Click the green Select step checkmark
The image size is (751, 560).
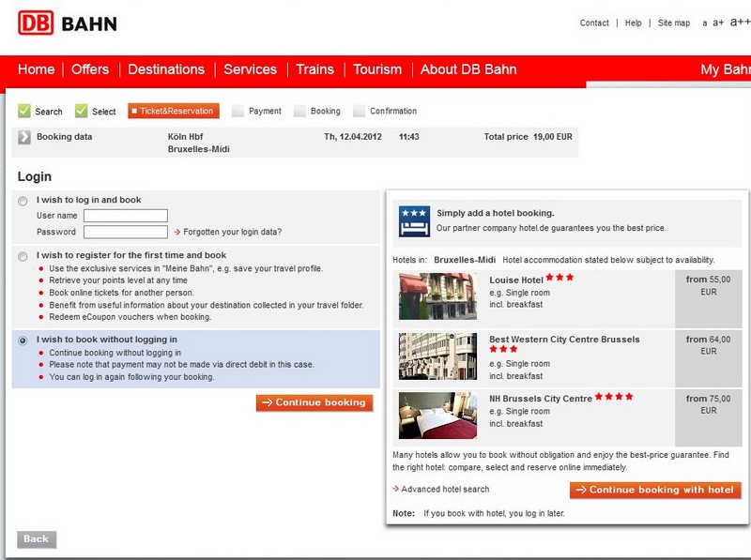[x=82, y=111]
